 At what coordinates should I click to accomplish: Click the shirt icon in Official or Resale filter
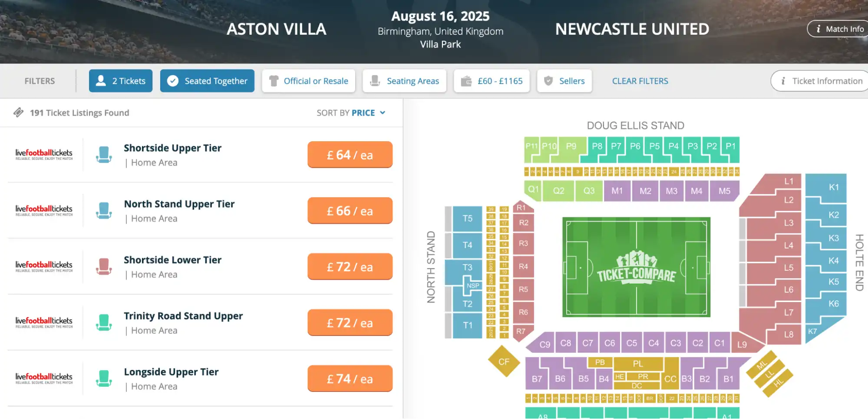pyautogui.click(x=274, y=80)
